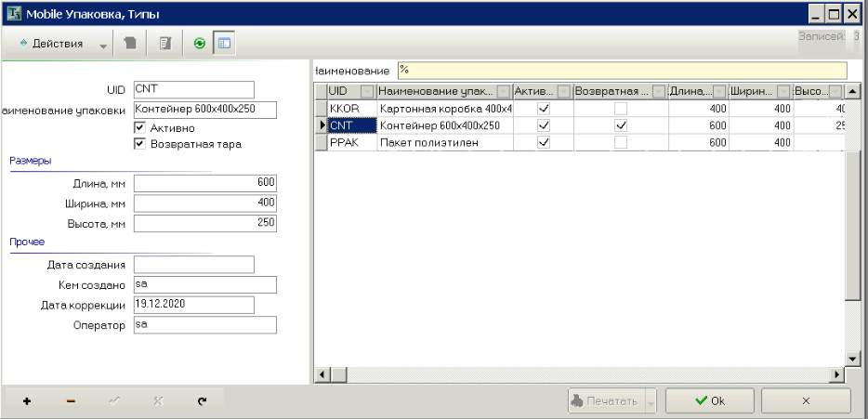Image resolution: width=868 pixels, height=419 pixels.
Task: Open the Актив column filter dropdown
Action: point(564,91)
